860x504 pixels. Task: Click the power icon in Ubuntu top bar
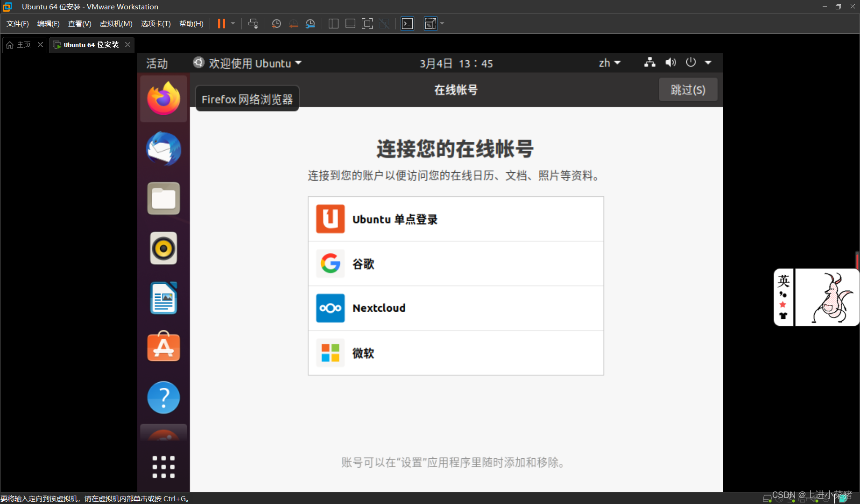click(691, 63)
